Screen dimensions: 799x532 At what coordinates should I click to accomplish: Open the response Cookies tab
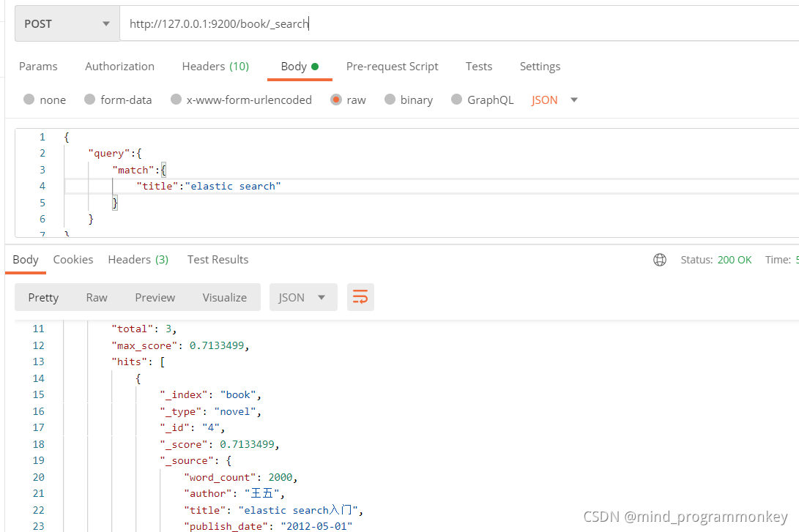tap(73, 260)
